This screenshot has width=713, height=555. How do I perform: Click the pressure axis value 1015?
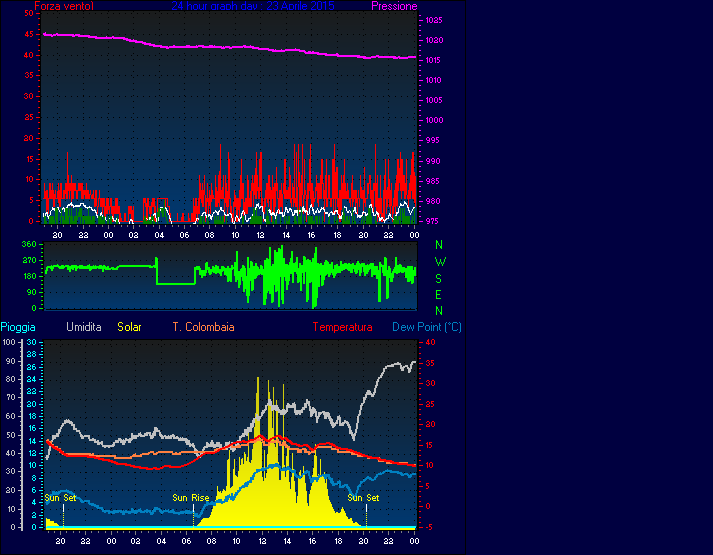coord(434,60)
